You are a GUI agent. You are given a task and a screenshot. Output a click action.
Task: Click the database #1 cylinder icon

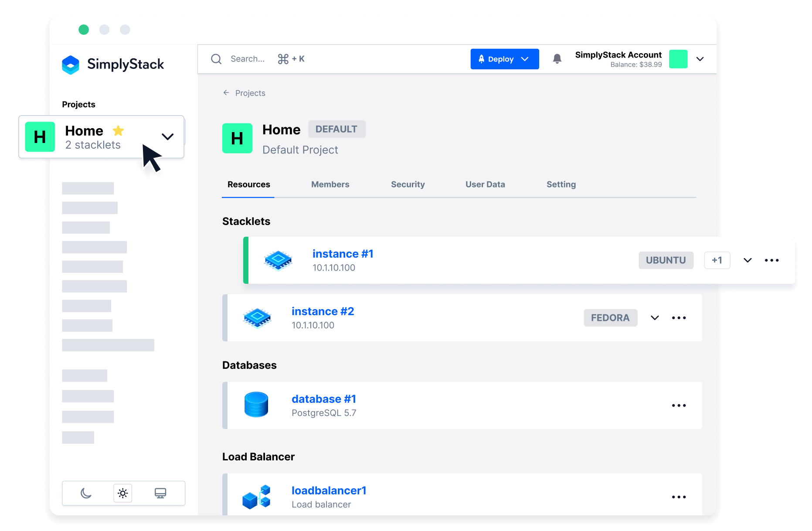click(256, 405)
